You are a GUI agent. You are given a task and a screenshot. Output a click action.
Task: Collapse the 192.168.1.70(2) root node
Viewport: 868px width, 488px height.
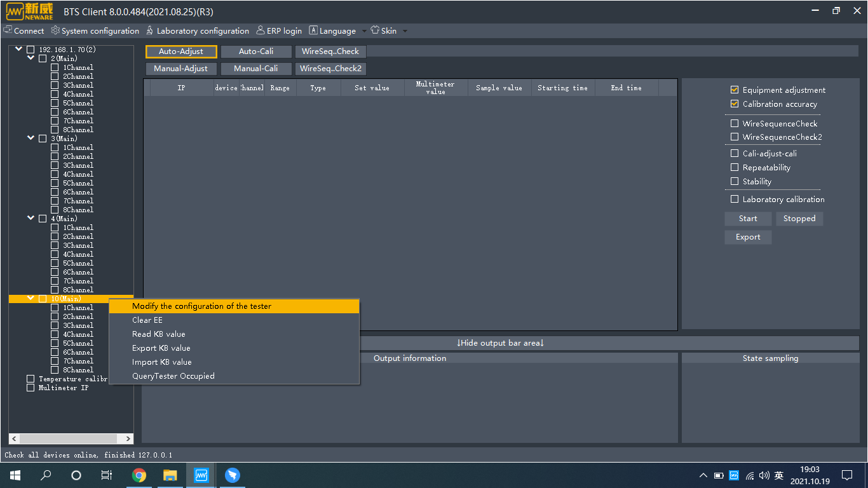click(18, 49)
